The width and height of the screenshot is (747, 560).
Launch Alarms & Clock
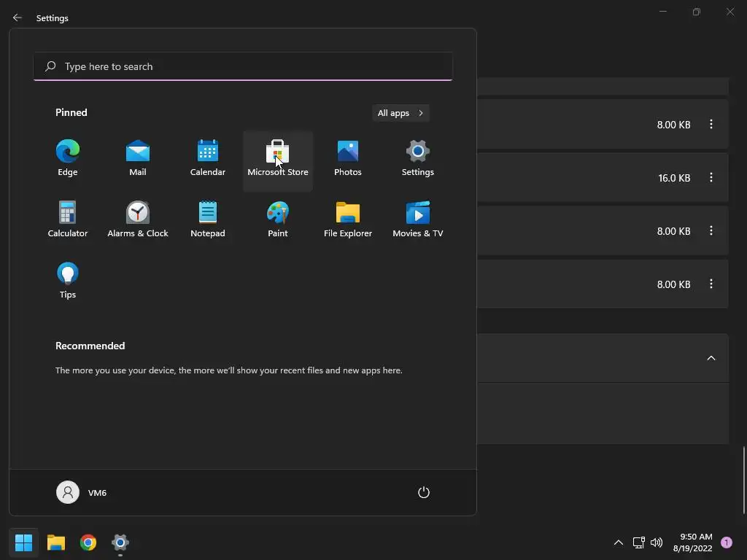(138, 219)
